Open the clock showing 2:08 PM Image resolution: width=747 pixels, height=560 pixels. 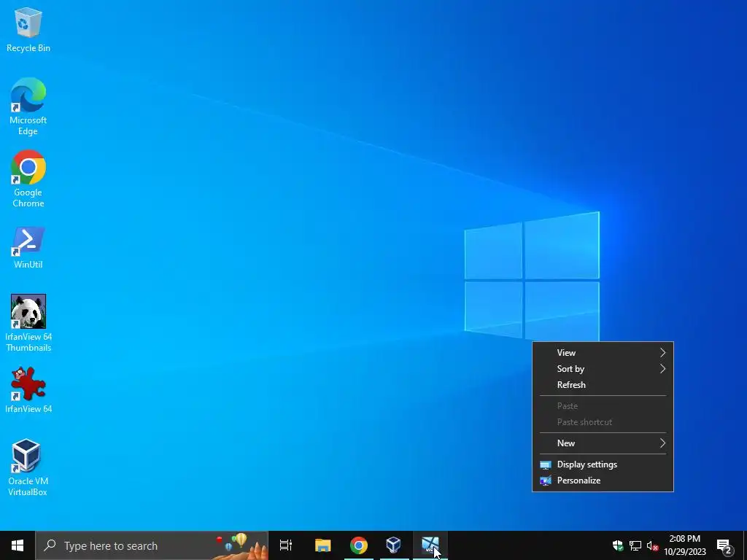tap(685, 545)
